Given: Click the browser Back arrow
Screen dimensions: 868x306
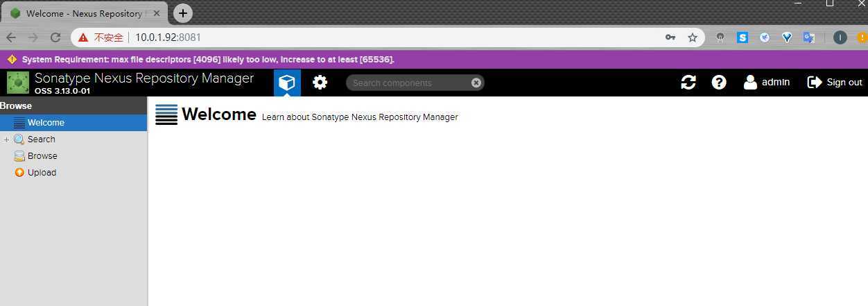Looking at the screenshot, I should [x=11, y=37].
